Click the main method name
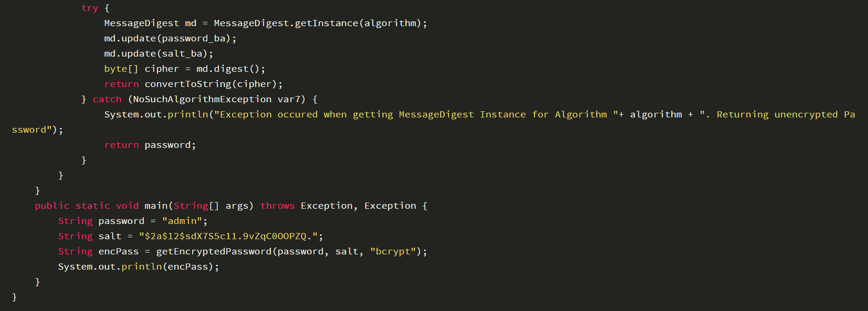868x311 pixels. tap(156, 206)
